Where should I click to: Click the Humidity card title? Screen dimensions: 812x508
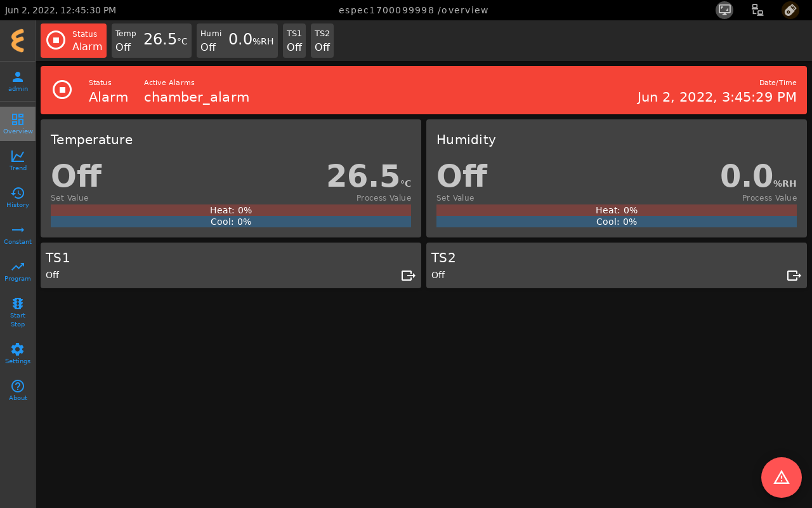(x=466, y=140)
